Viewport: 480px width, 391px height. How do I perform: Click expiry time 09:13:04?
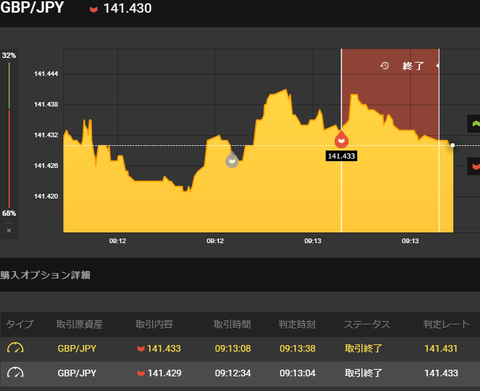tap(297, 373)
